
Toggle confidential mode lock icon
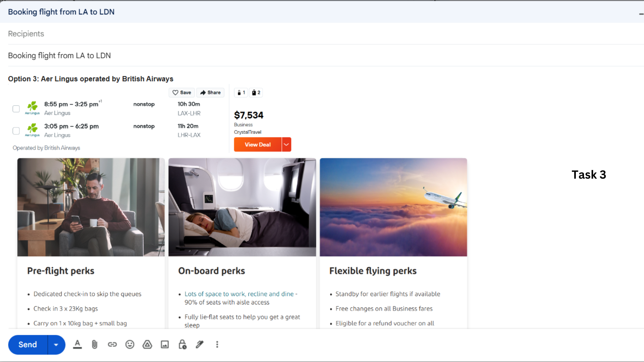[182, 344]
